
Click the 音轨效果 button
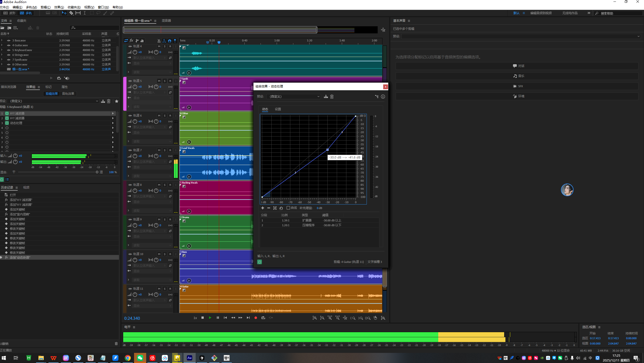pyautogui.click(x=68, y=94)
